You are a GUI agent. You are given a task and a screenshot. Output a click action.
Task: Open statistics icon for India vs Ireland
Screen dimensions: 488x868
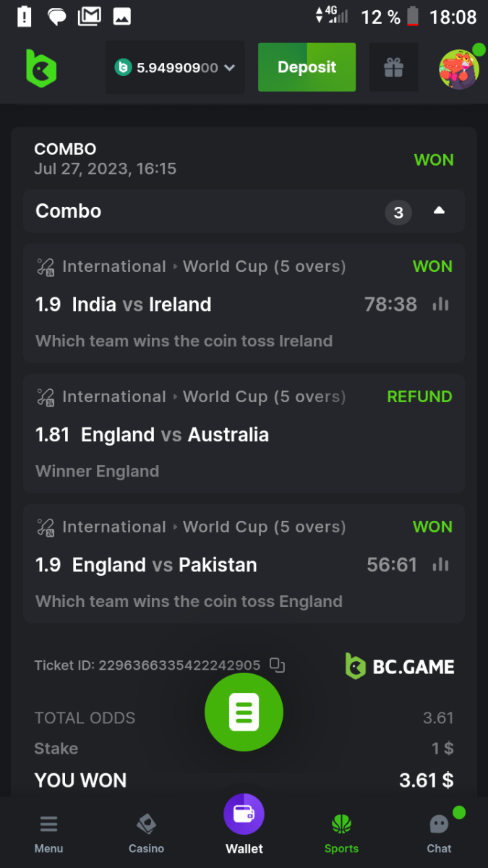[440, 305]
